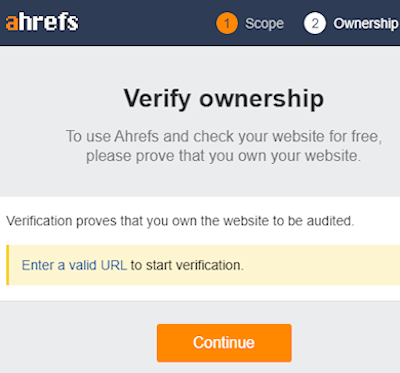Click the To use Ahrefs subtitle line

224,136
